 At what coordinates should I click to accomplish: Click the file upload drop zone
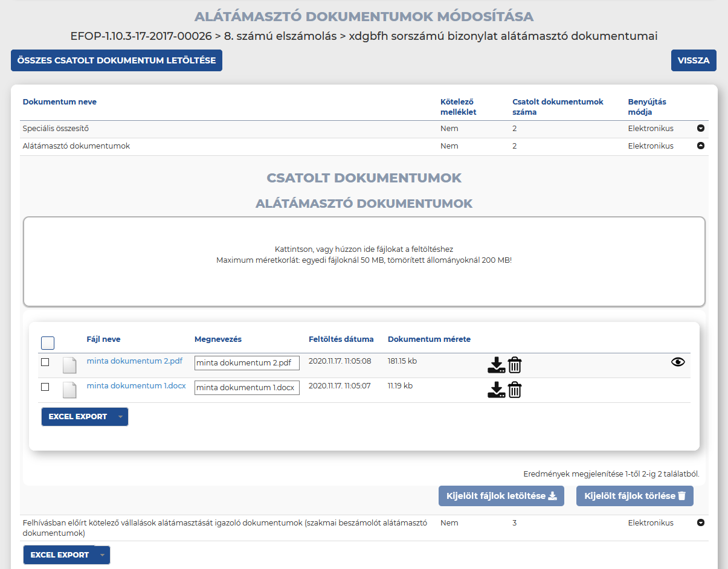point(364,262)
